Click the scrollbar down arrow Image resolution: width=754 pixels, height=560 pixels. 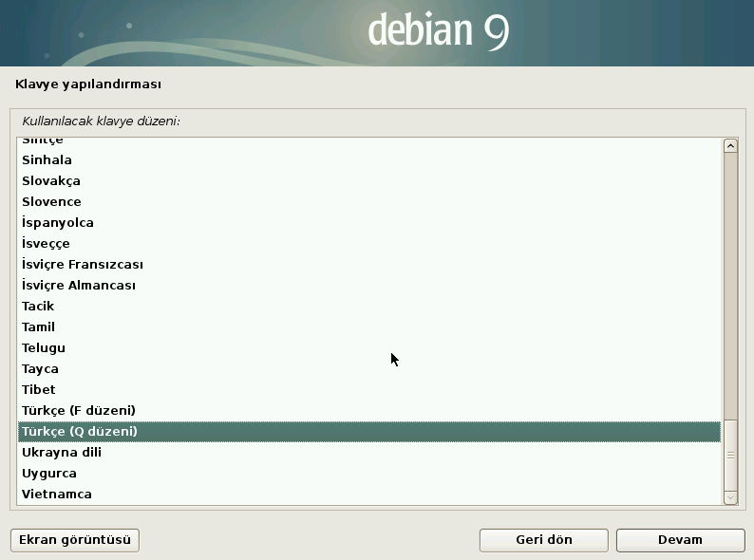coord(730,497)
